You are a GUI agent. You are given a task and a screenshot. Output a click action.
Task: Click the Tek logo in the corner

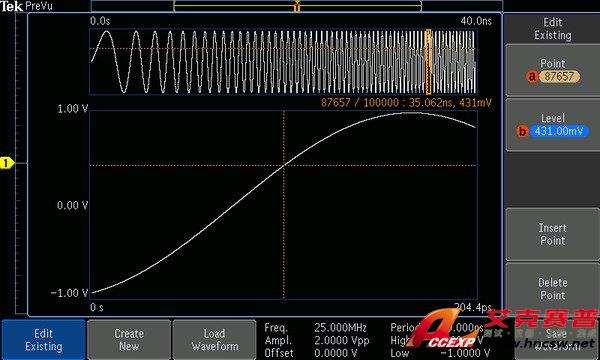point(11,6)
